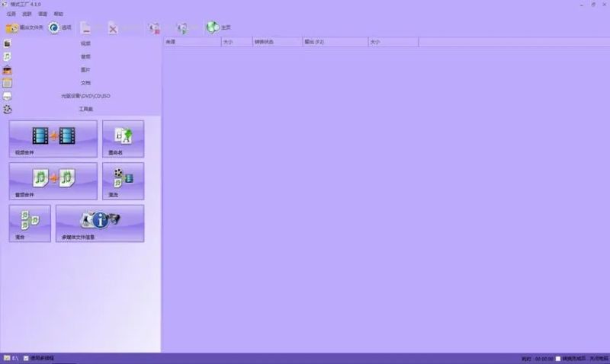Expand the 图片 (picture) category
Screen dimensions: 610x364
pos(85,69)
